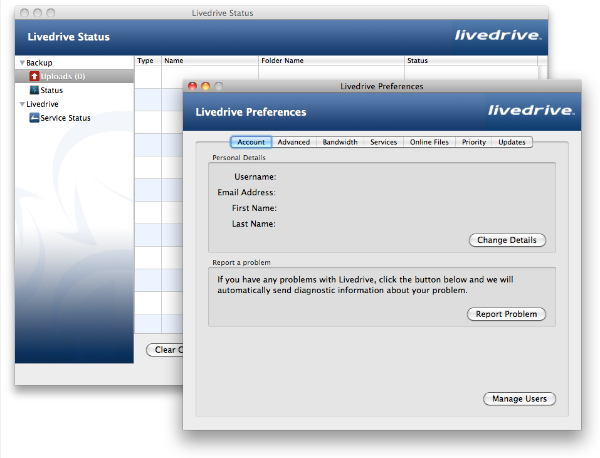Viewport: 600px width, 458px height.
Task: Sort by Type column header
Action: (148, 60)
